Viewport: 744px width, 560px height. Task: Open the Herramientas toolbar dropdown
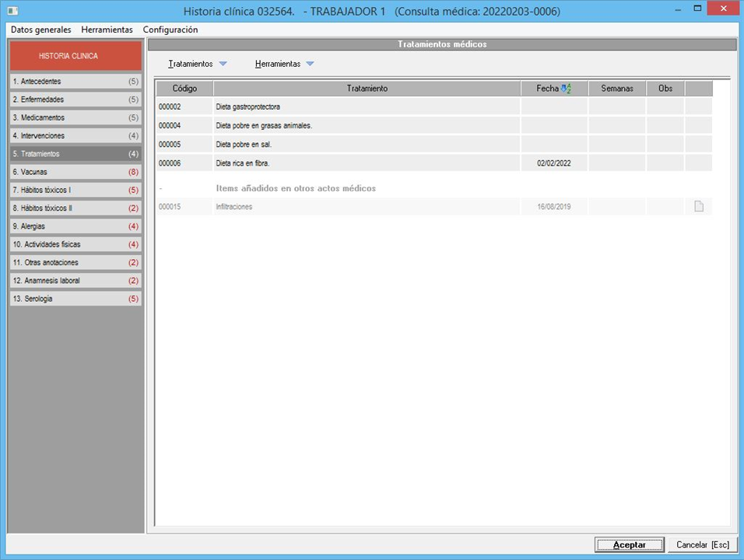click(x=284, y=64)
